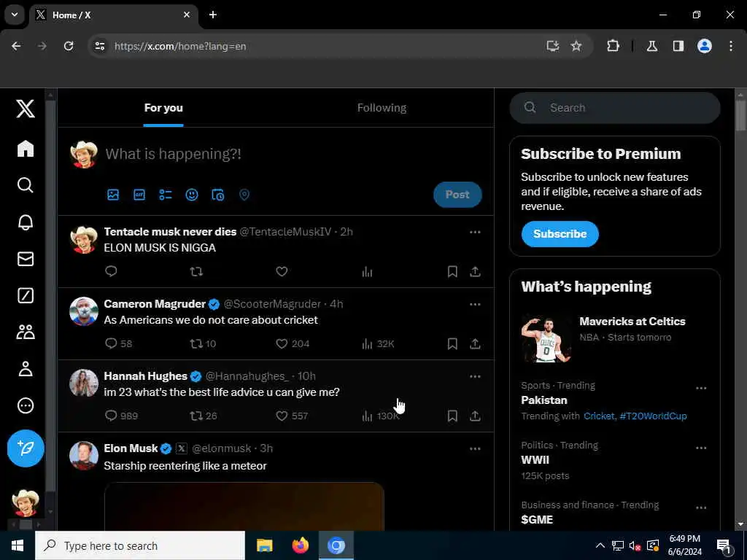747x560 pixels.
Task: Open a new browser tab
Action: (x=213, y=15)
